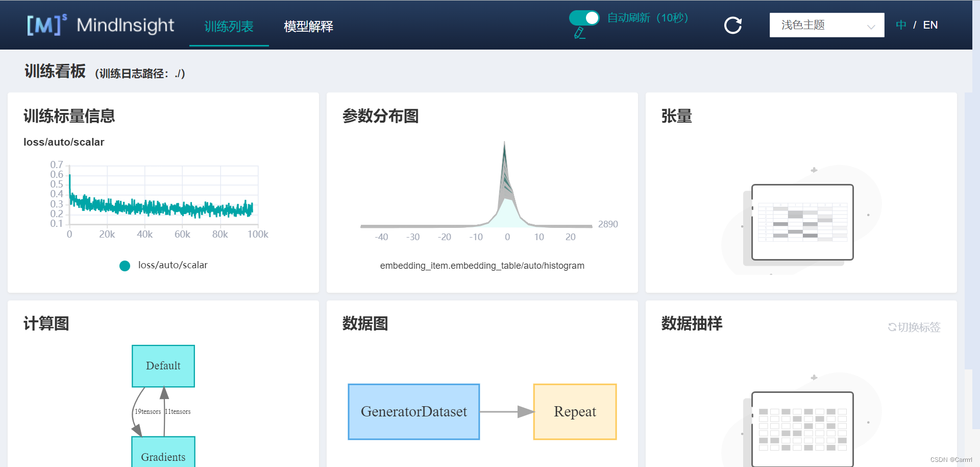Click the loss/auto/scalar legend text
Image resolution: width=980 pixels, height=467 pixels.
173,265
